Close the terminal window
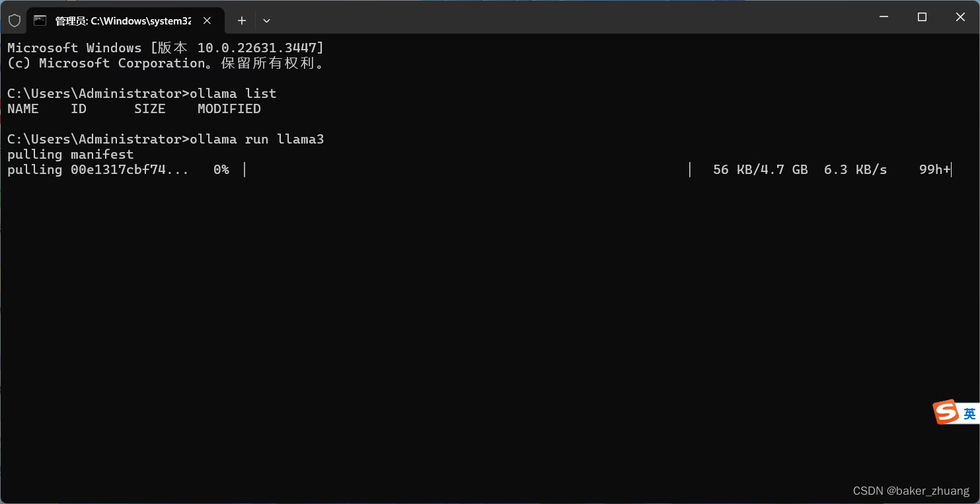The height and width of the screenshot is (504, 980). 960,17
